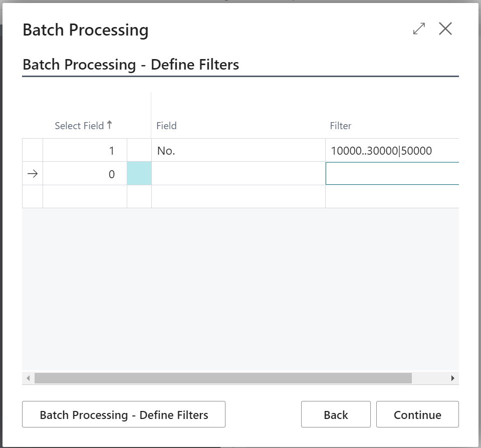This screenshot has height=448, width=481.
Task: Click the empty Filter cell in third row
Action: 392,197
